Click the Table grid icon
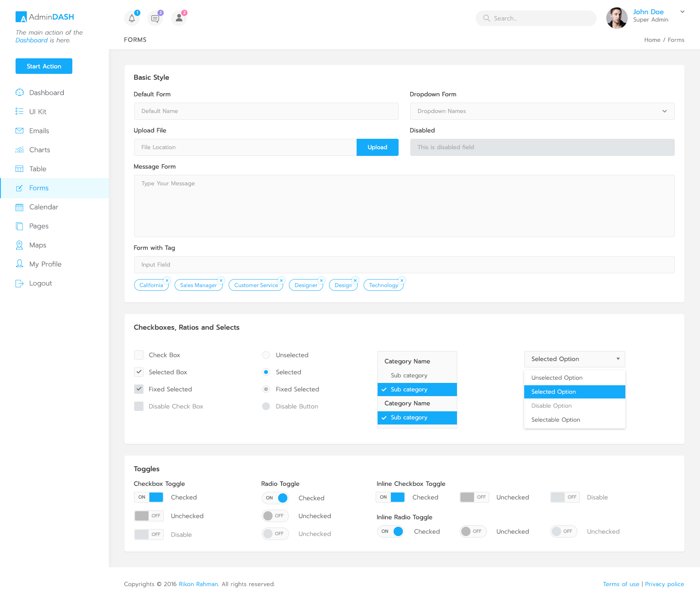The width and height of the screenshot is (700, 601). click(x=19, y=169)
